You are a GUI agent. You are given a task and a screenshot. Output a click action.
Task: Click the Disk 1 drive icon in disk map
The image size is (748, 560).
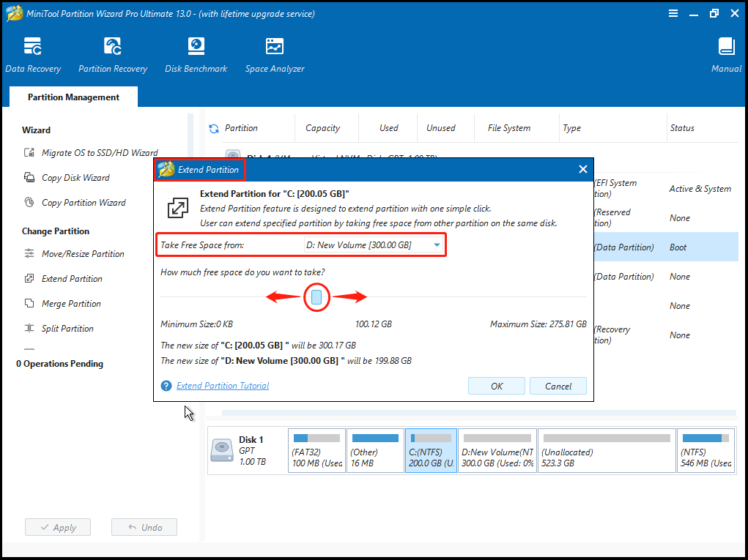pos(222,450)
